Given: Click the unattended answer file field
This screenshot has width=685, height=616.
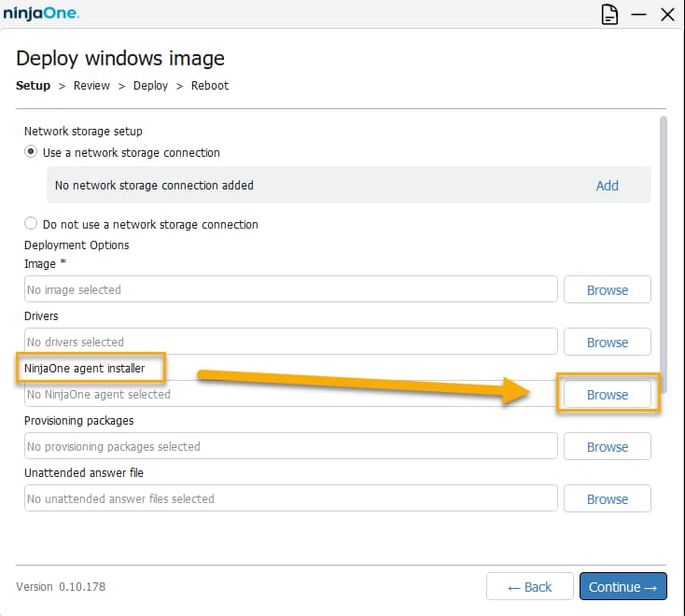Looking at the screenshot, I should coord(290,498).
